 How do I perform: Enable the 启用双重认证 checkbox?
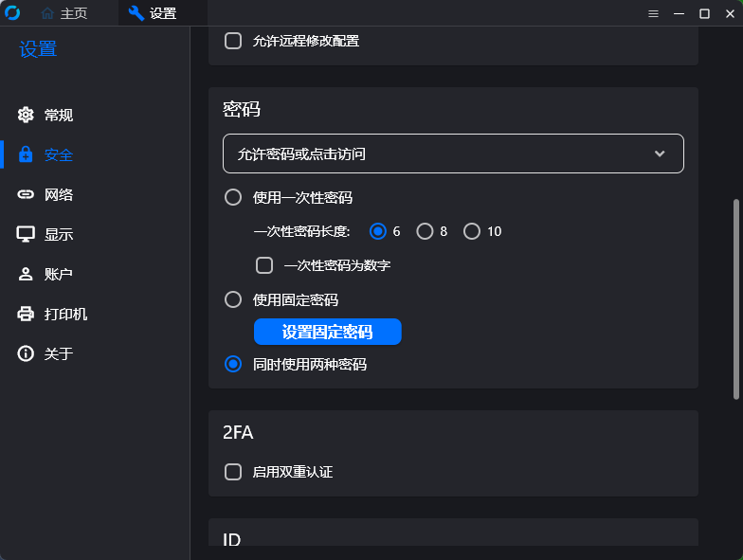pyautogui.click(x=233, y=471)
